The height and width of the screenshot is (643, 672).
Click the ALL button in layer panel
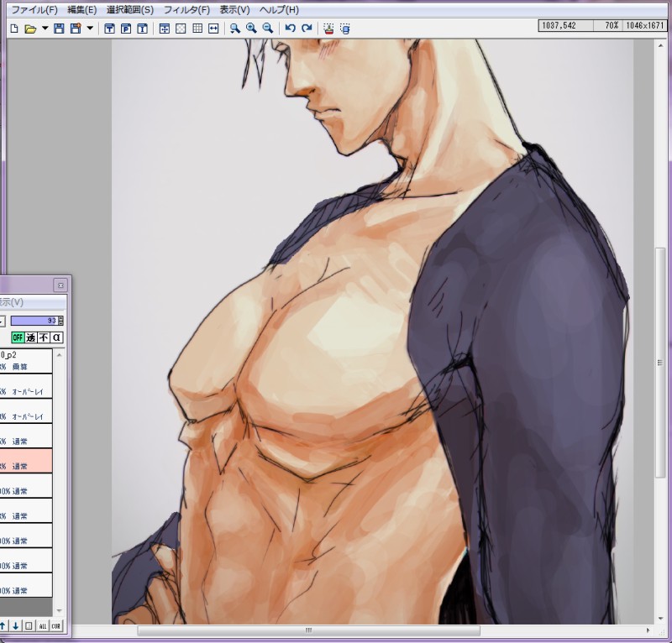coord(43,626)
